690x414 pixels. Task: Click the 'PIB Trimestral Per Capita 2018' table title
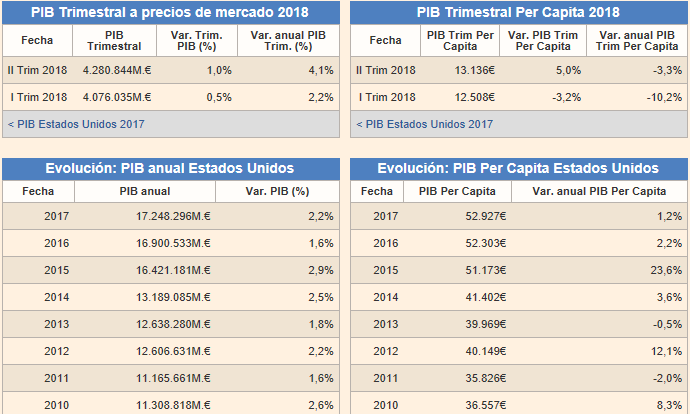(517, 13)
